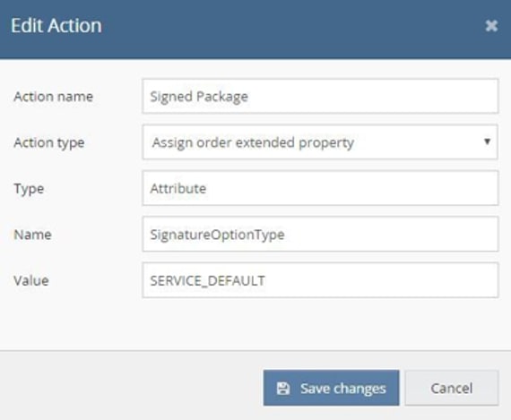511x420 pixels.
Task: Click the Name label text
Action: [x=32, y=235]
